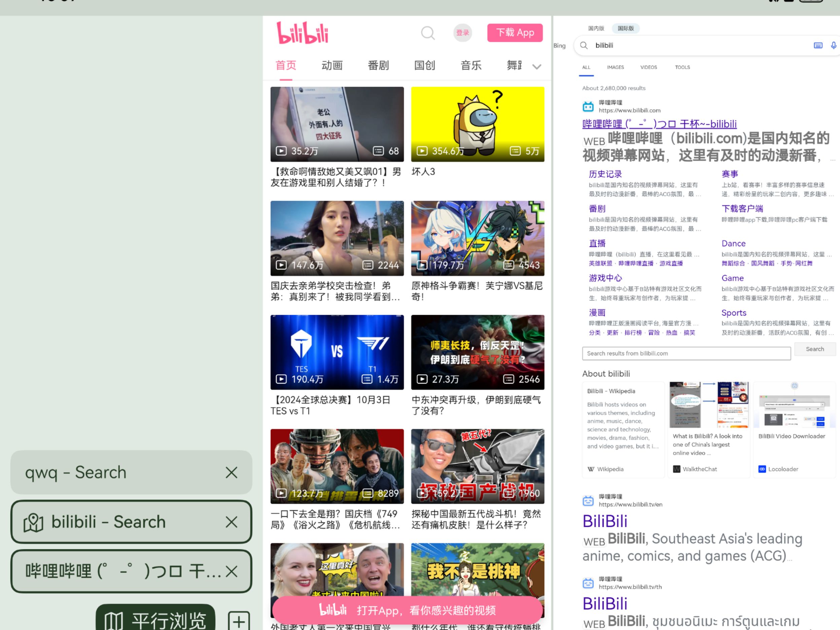The image size is (840, 630).
Task: Open the 游戏中心 sitelink
Action: [605, 278]
